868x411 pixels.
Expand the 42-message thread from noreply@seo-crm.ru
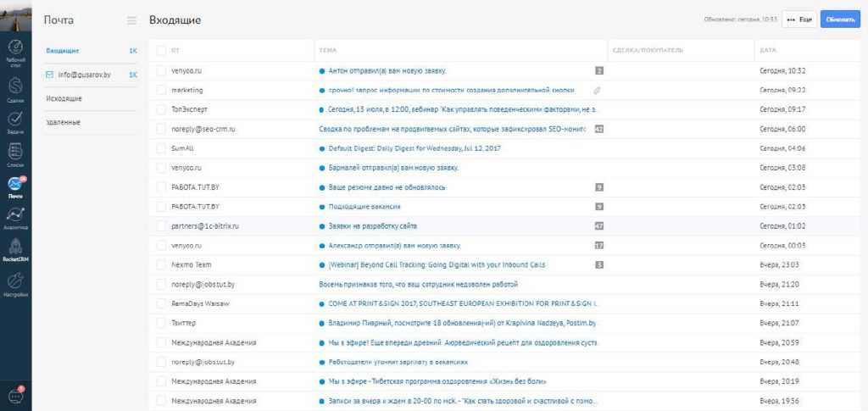click(598, 129)
